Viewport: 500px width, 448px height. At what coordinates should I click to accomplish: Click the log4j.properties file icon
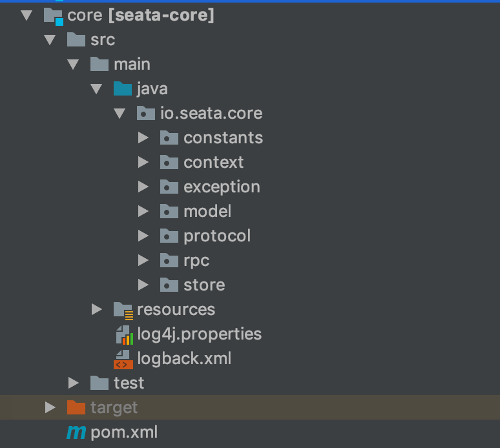123,334
